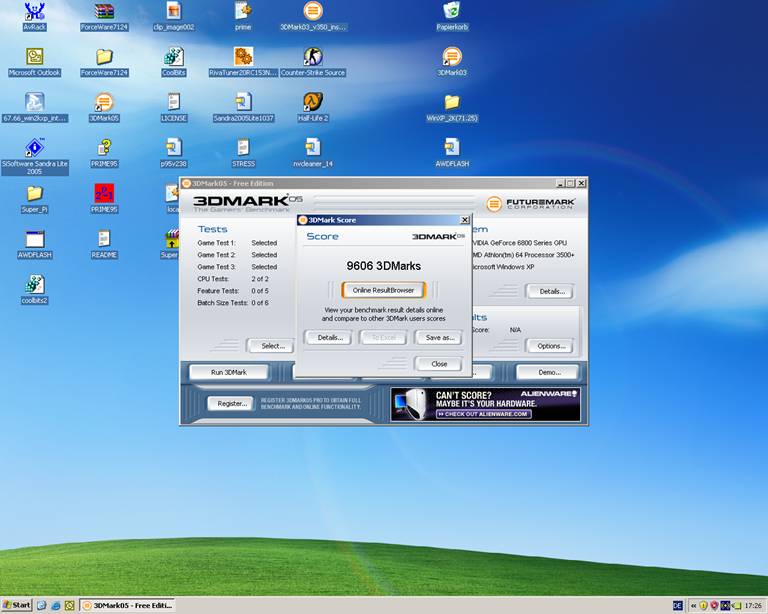Select the nvcleaner_14 desktop icon
This screenshot has height=614, width=768.
tap(313, 153)
